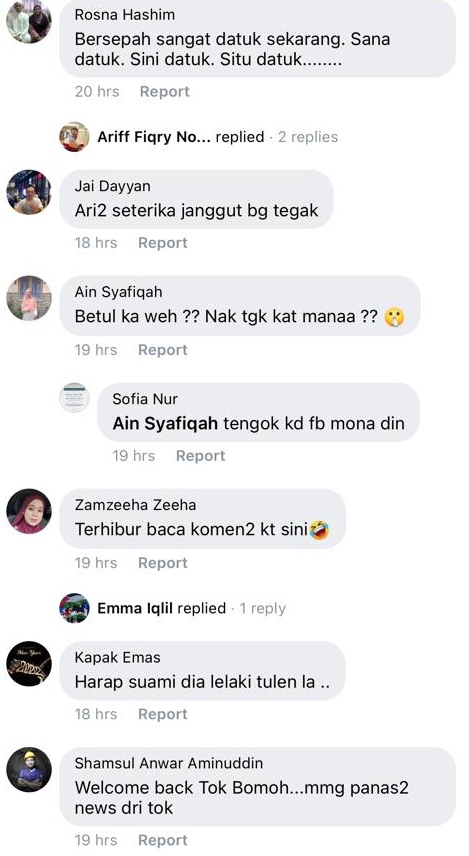Click Emma Iqlil's small reply avatar
The height and width of the screenshot is (856, 469).
74,608
